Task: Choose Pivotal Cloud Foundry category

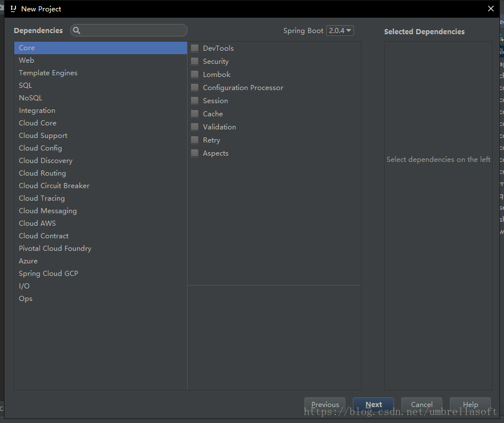Action: pos(100,249)
